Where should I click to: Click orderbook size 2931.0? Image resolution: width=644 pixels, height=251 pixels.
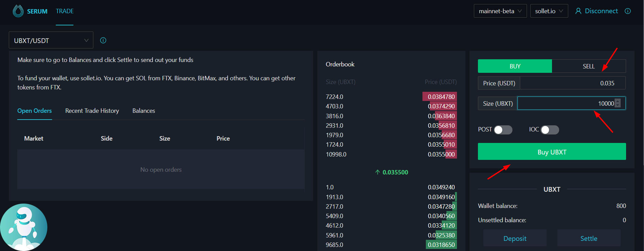pyautogui.click(x=335, y=125)
